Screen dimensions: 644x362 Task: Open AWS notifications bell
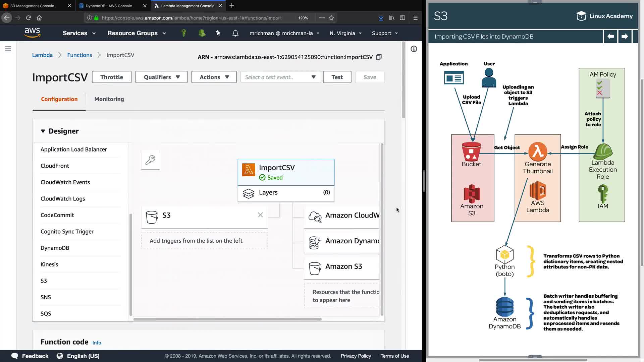tap(235, 33)
